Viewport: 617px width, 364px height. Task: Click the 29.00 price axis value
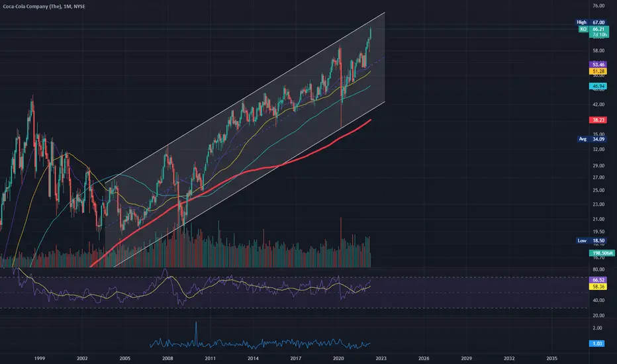[598, 165]
